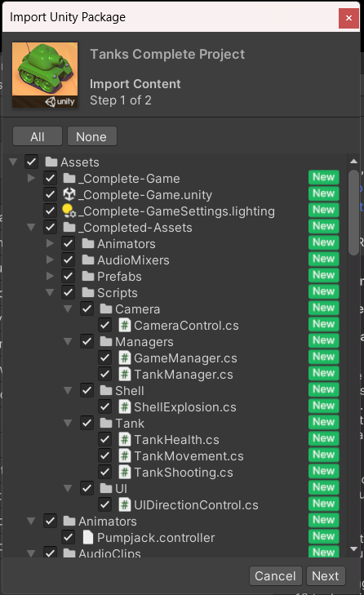
Task: Click the file icon of Pumpjack.controller
Action: point(88,537)
